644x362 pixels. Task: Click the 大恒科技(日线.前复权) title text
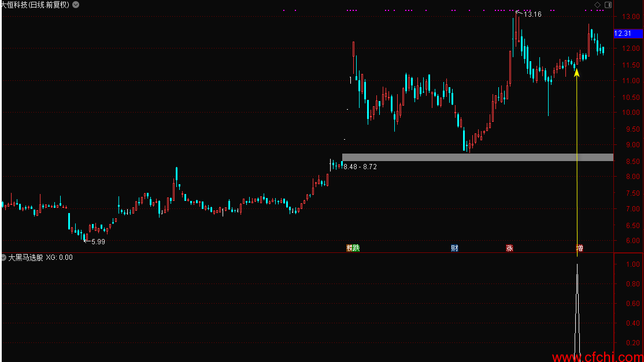coord(35,5)
